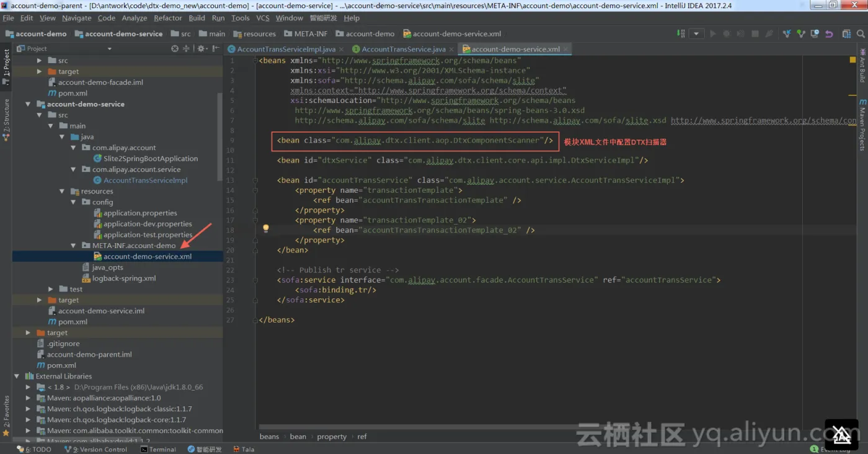This screenshot has height=454, width=868.
Task: Collapse the META-INF.account-demo folder node
Action: point(73,246)
